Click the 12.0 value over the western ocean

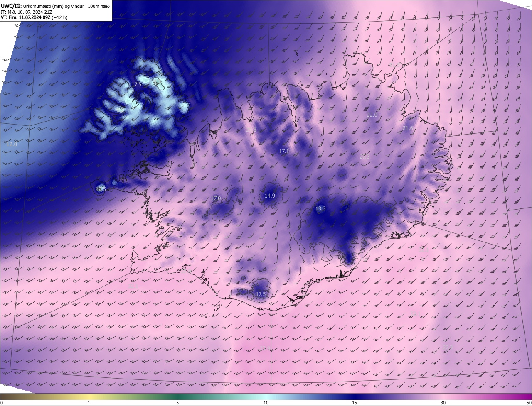(12, 144)
